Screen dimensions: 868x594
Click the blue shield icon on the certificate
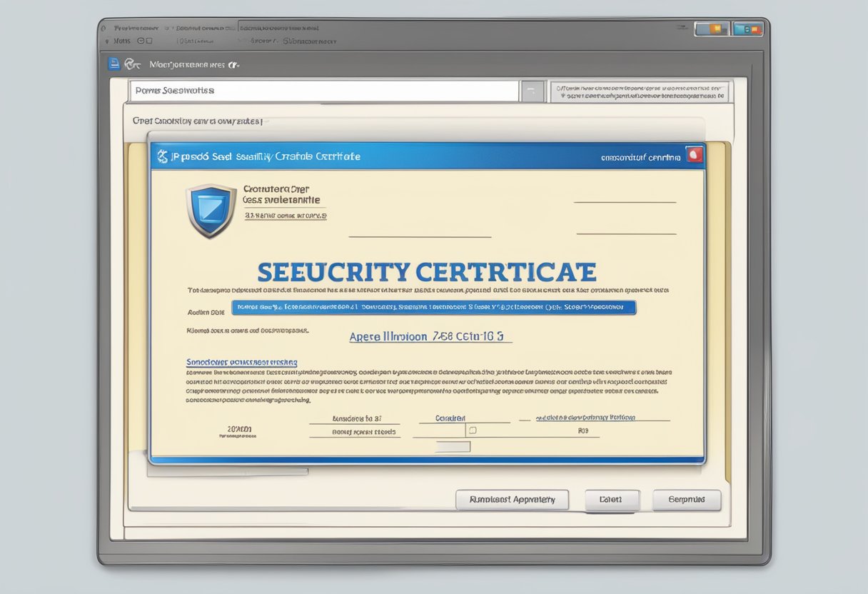point(211,210)
